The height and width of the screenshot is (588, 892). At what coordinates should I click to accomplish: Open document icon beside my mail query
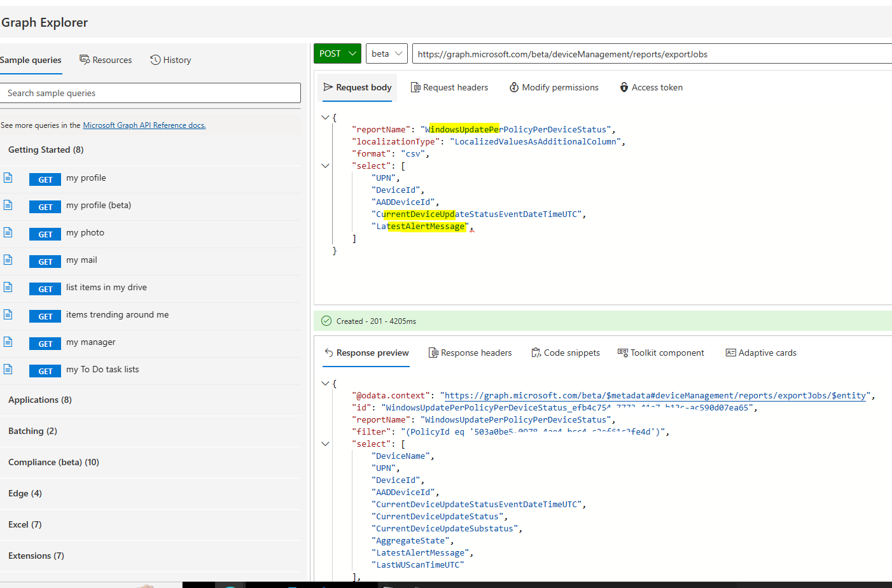coord(8,260)
